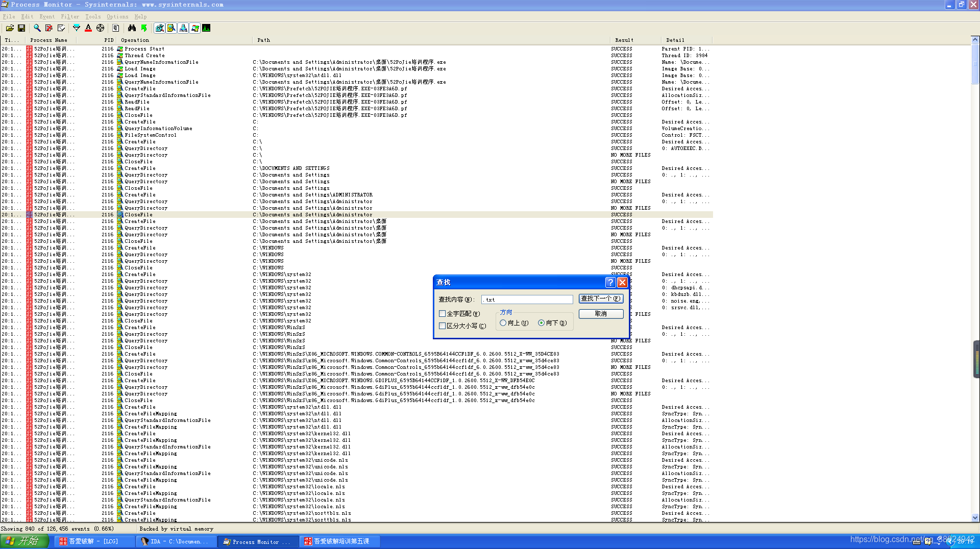Screen dimensions: 980x549
Task: Click the Operation column header
Action: point(184,40)
